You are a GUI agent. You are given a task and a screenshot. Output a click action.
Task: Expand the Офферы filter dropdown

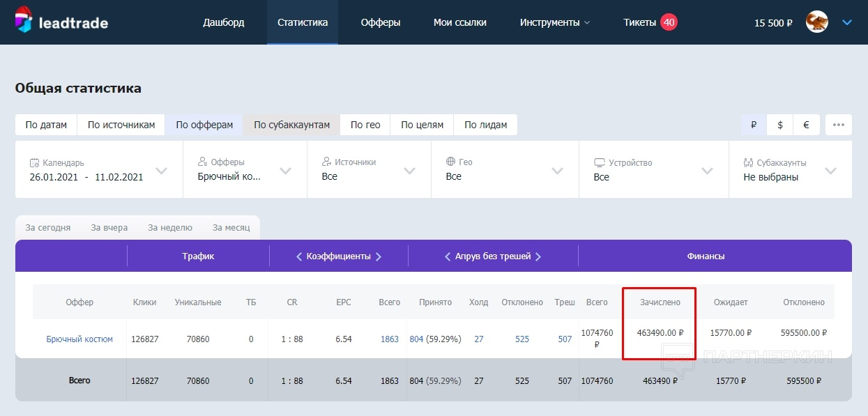[285, 171]
